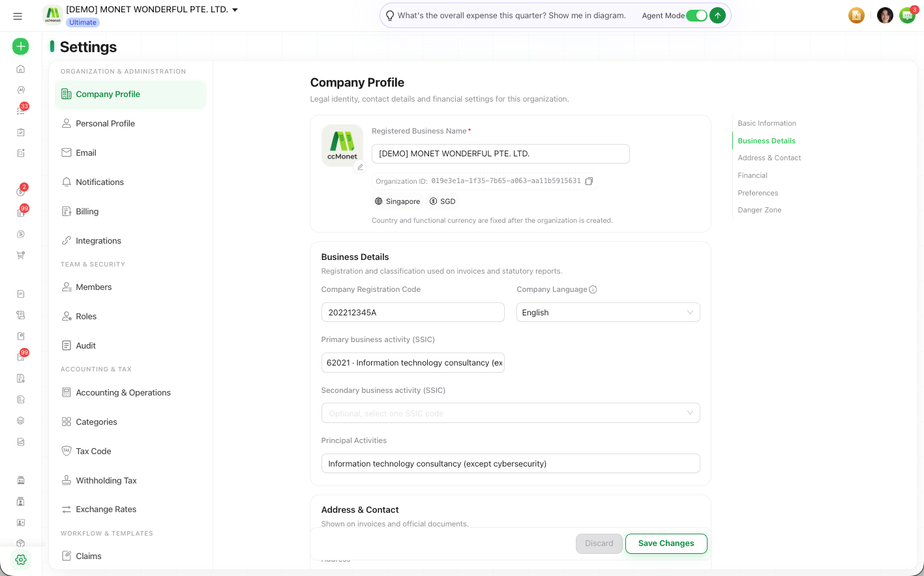The width and height of the screenshot is (924, 576).
Task: Expand the organization switcher dropdown
Action: [235, 10]
